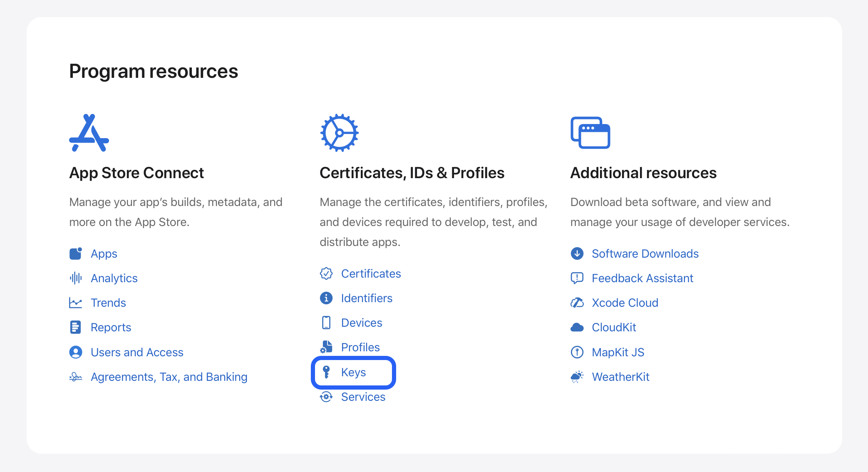This screenshot has height=472, width=868.
Task: Click the key icon beside Keys
Action: [327, 372]
